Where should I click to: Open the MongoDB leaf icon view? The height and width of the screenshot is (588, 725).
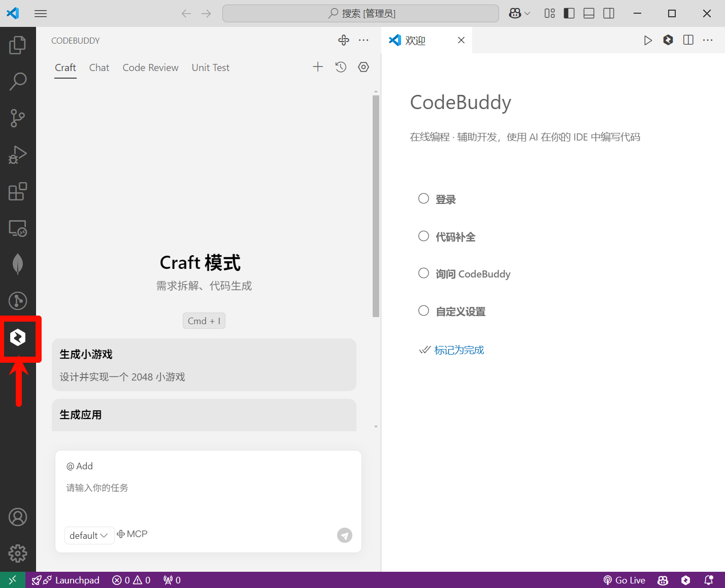tap(18, 264)
